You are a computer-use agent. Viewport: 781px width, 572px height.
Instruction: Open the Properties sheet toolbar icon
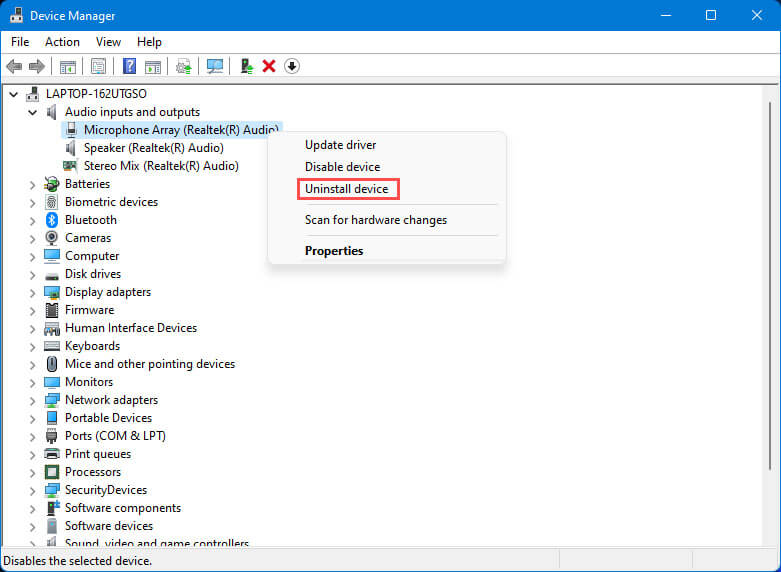(99, 66)
